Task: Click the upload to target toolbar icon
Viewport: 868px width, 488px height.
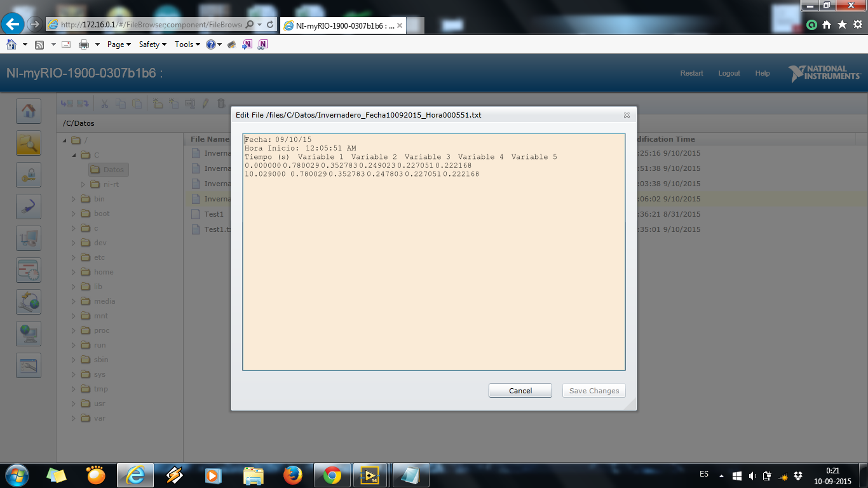Action: click(67, 104)
